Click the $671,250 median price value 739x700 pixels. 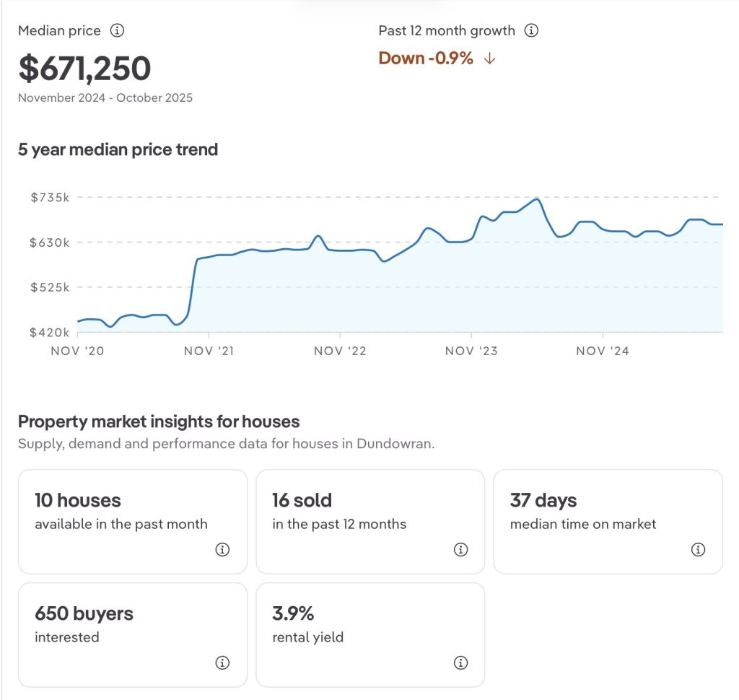coord(84,69)
